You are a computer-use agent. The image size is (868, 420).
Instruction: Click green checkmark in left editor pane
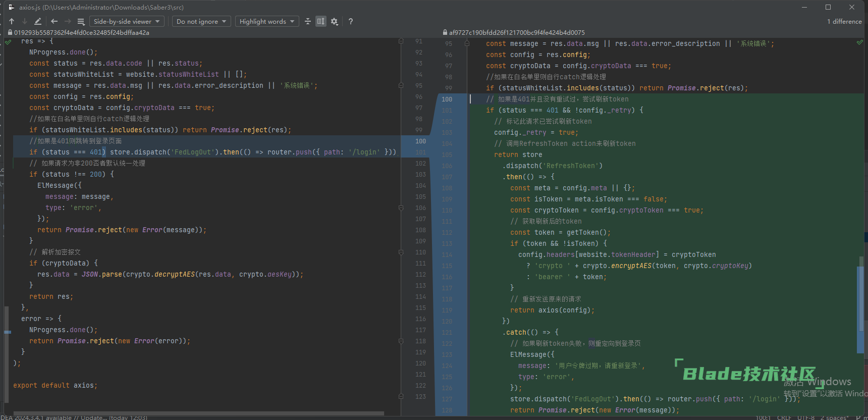pyautogui.click(x=8, y=42)
